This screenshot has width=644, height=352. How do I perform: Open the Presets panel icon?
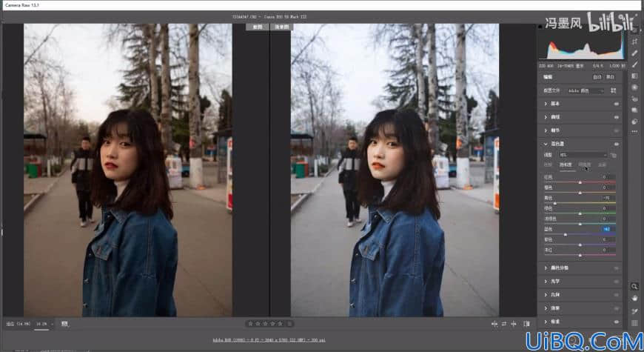tap(634, 122)
